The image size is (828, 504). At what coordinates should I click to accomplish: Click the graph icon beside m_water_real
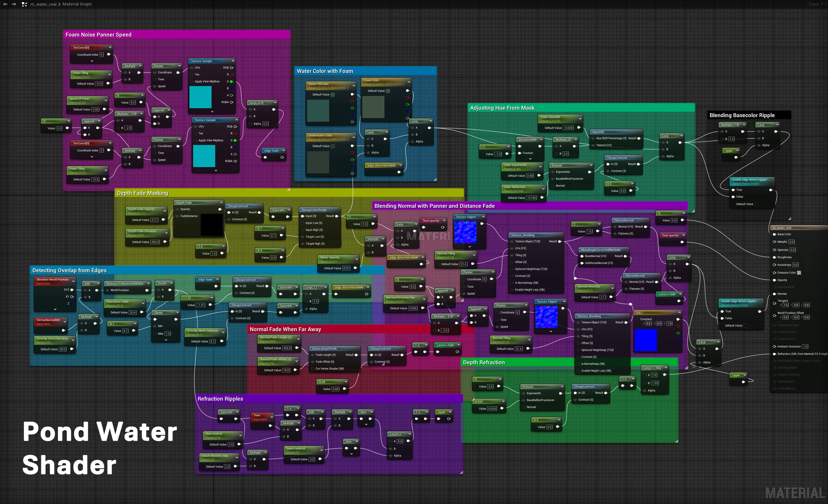24,4
